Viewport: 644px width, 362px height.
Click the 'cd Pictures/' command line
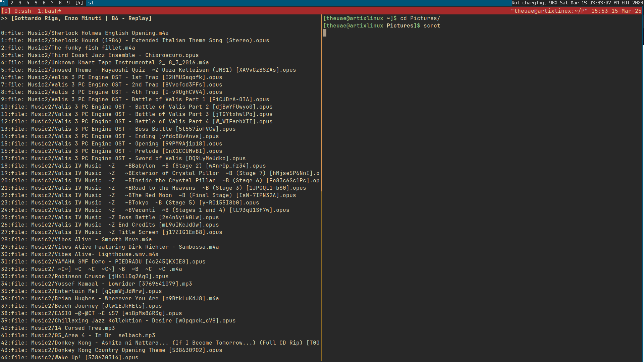coord(382,18)
